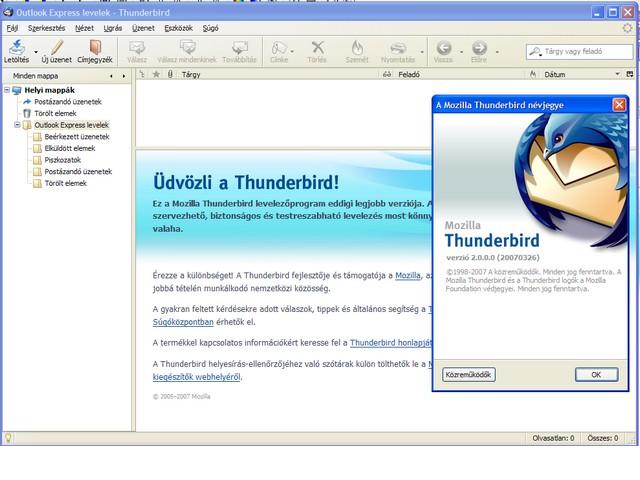640x480 pixels.
Task: Click the junk status column icon
Action: tap(533, 74)
